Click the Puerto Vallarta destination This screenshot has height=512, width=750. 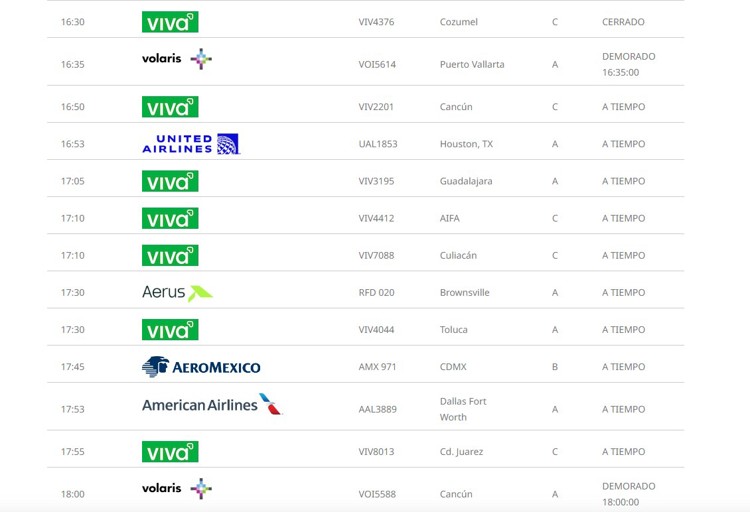click(472, 64)
